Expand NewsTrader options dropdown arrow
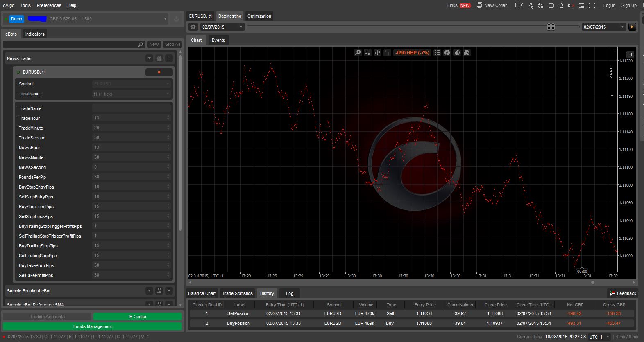The width and height of the screenshot is (644, 342). [x=149, y=59]
